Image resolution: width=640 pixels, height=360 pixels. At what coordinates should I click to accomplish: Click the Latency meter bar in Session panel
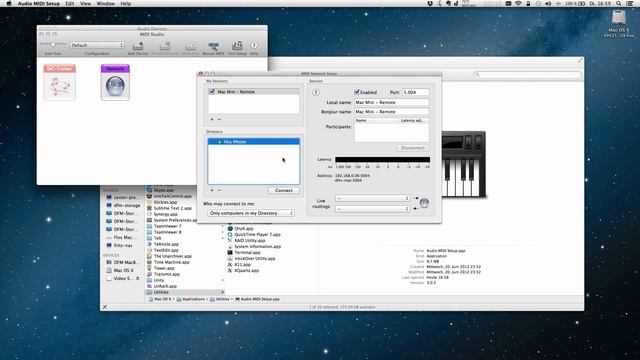pos(382,160)
